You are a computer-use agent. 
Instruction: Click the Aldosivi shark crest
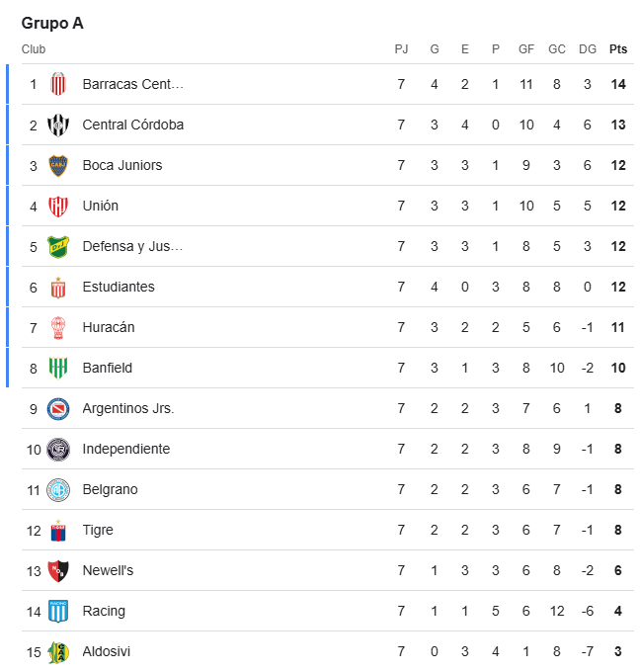click(58, 652)
